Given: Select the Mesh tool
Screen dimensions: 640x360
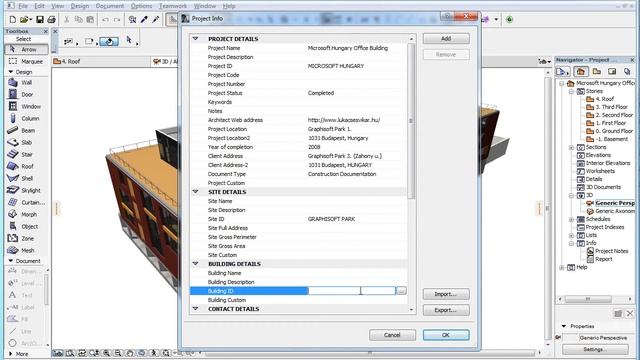Looking at the screenshot, I should click(26, 250).
